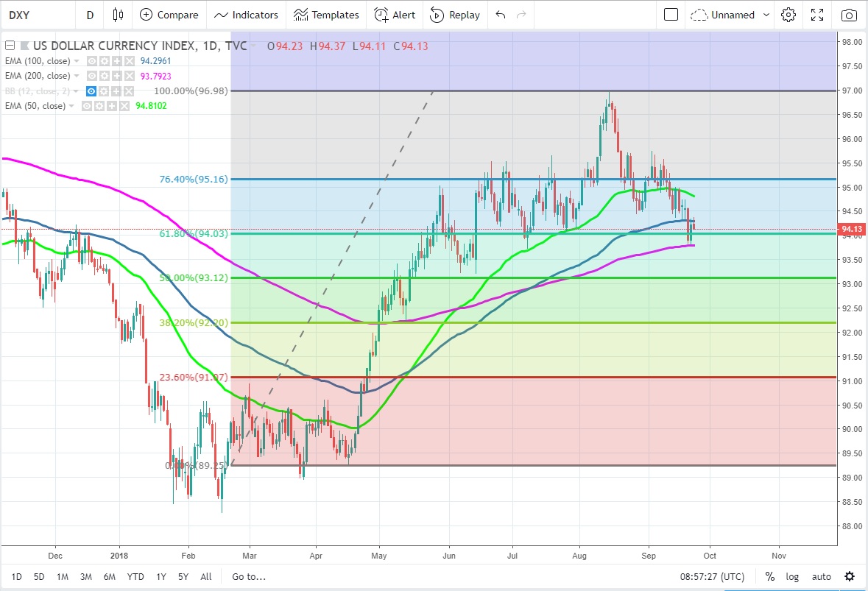Image resolution: width=868 pixels, height=591 pixels.
Task: Toggle the log scale
Action: [x=792, y=576]
